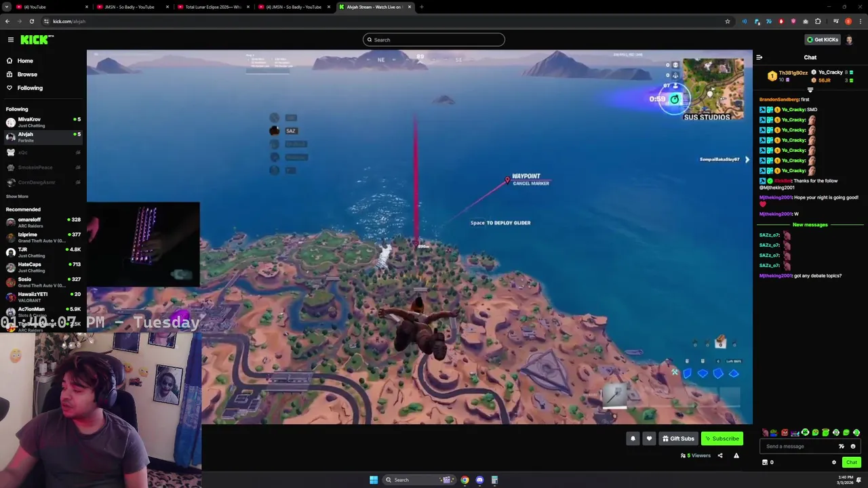This screenshot has height=488, width=868.
Task: Click the chat identity icon in message box
Action: click(x=842, y=447)
